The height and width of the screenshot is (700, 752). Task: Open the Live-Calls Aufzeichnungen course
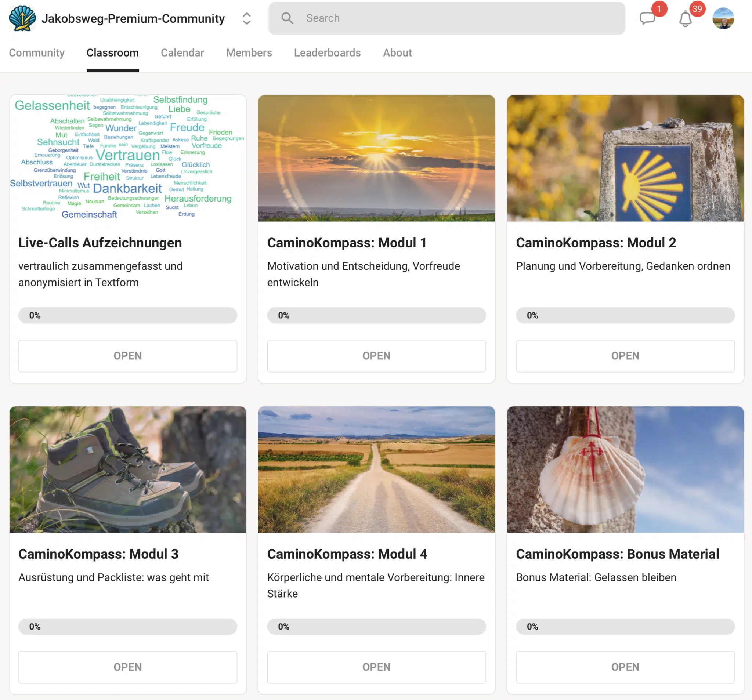pyautogui.click(x=127, y=355)
